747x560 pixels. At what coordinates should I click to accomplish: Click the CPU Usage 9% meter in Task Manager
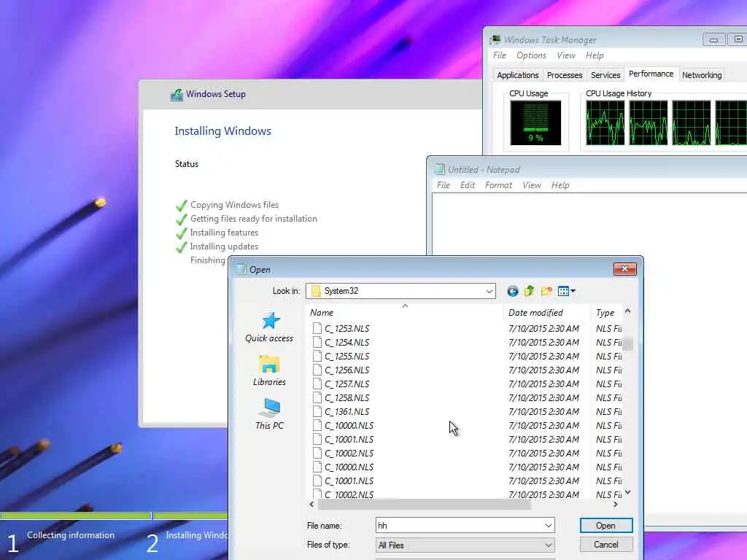(x=535, y=122)
